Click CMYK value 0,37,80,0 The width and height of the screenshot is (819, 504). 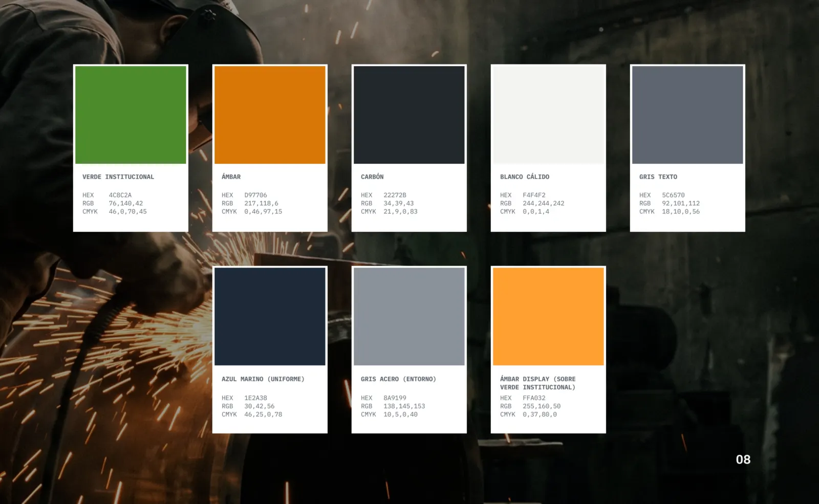540,414
